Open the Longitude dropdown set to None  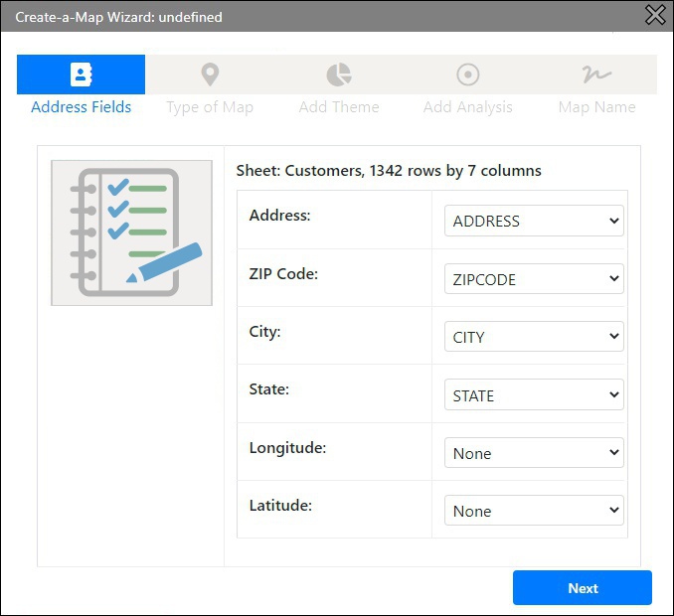pyautogui.click(x=533, y=453)
